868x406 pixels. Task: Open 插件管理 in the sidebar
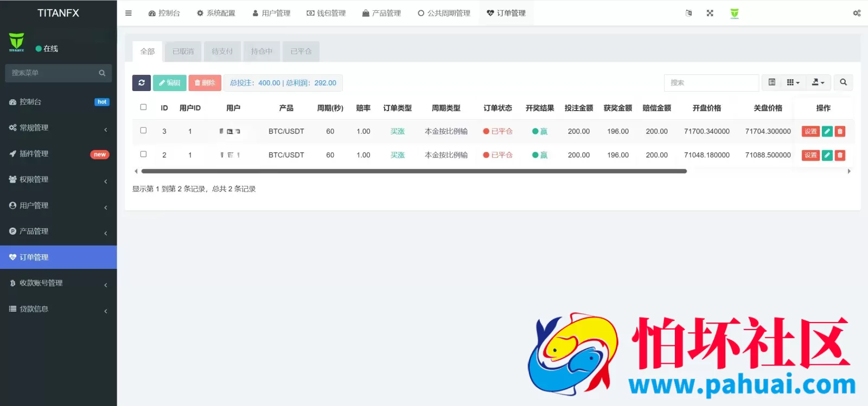pyautogui.click(x=59, y=154)
